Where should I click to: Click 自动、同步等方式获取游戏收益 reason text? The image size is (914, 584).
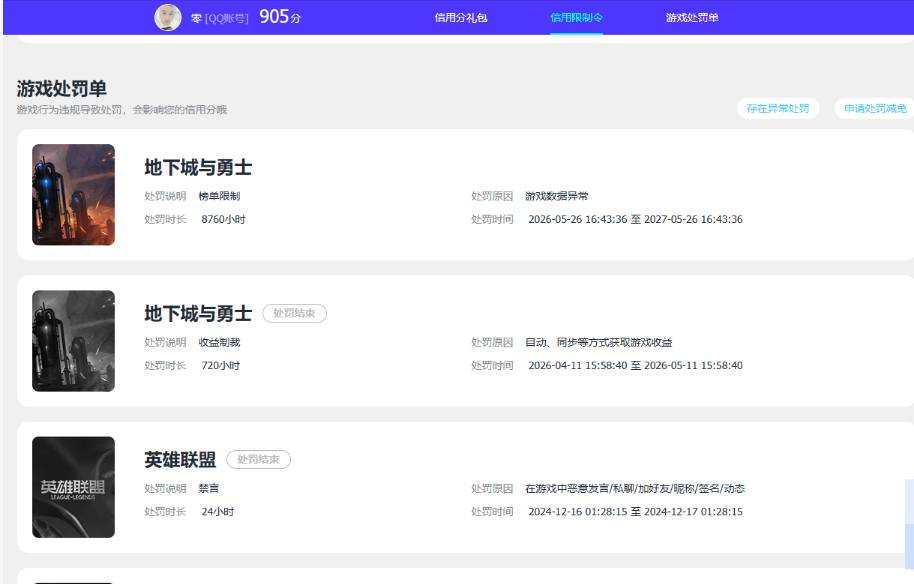tap(599, 343)
